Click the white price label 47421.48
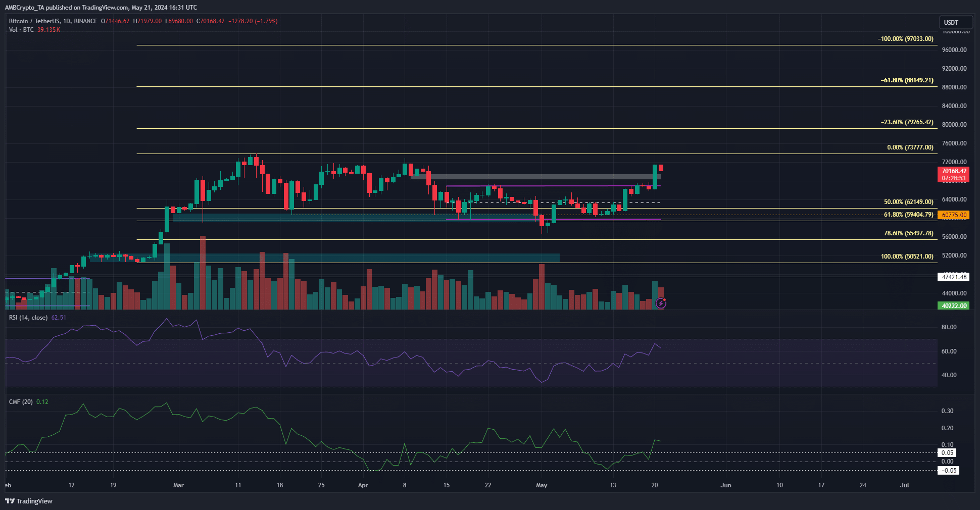 pyautogui.click(x=954, y=277)
